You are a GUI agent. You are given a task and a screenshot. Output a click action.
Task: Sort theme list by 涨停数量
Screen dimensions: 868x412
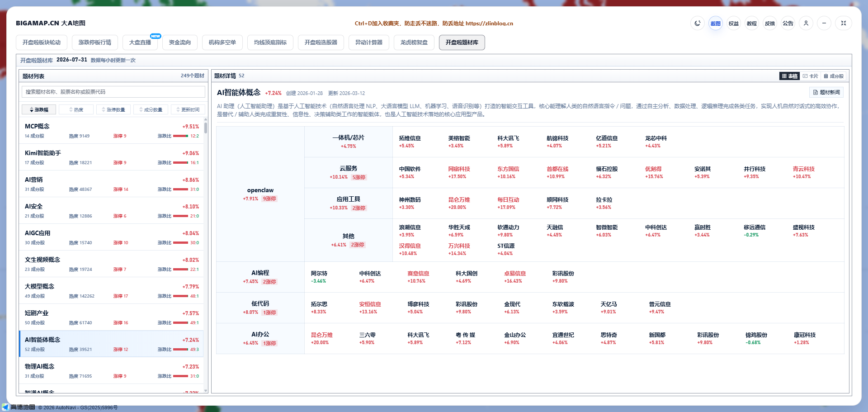coord(113,109)
